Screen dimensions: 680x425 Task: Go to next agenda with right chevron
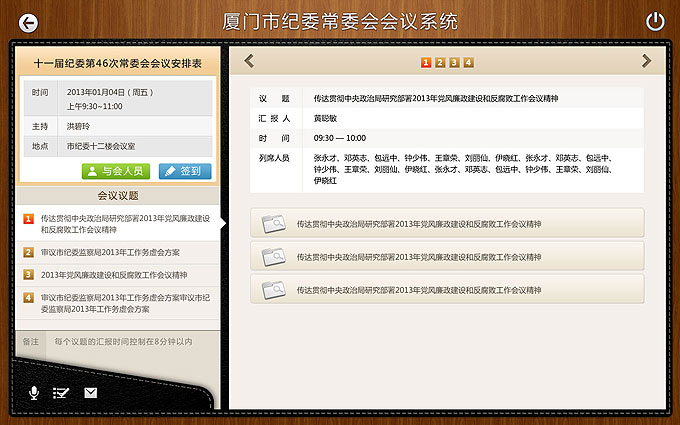tap(646, 61)
